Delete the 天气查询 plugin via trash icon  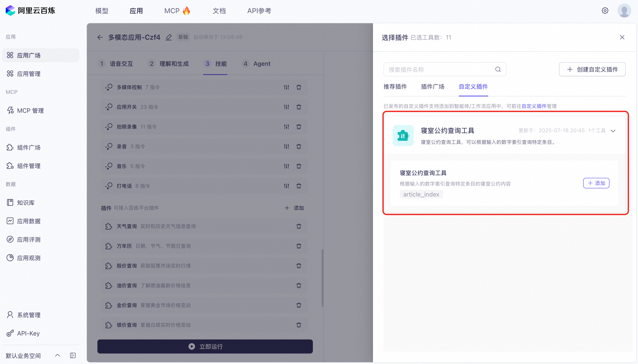click(299, 226)
